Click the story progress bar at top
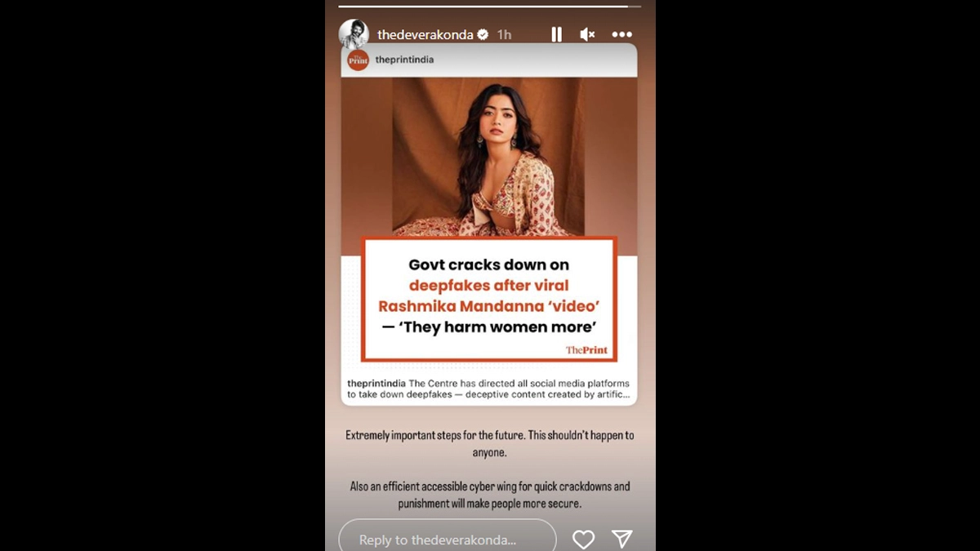This screenshot has height=551, width=980. coord(490,7)
